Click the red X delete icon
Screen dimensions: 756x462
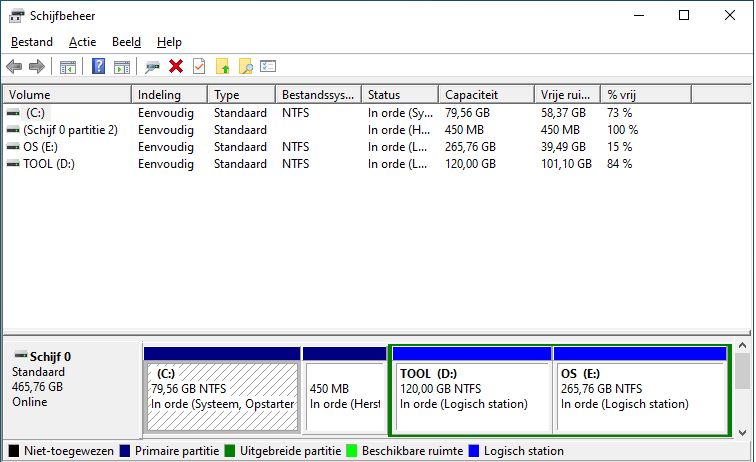click(x=176, y=66)
